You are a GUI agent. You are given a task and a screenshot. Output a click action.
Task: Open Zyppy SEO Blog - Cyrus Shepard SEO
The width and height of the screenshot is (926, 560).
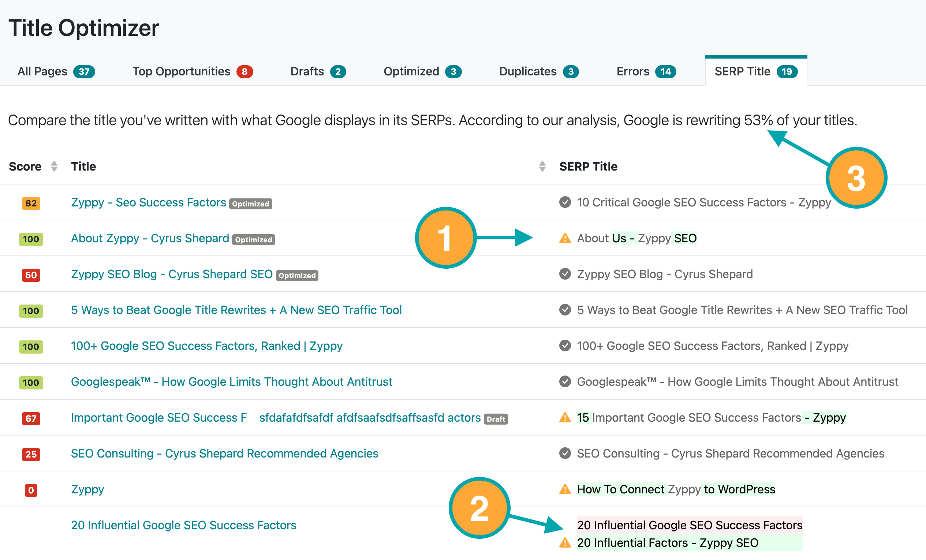point(172,274)
